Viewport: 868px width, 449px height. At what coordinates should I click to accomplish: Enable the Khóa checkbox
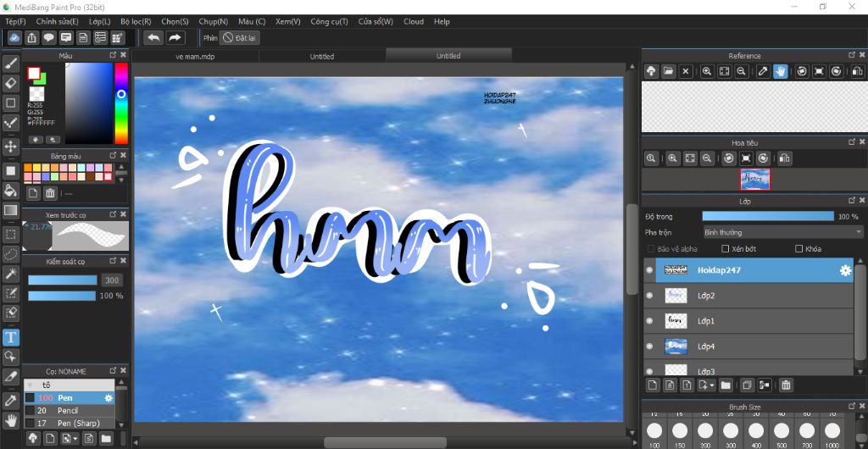click(x=798, y=249)
